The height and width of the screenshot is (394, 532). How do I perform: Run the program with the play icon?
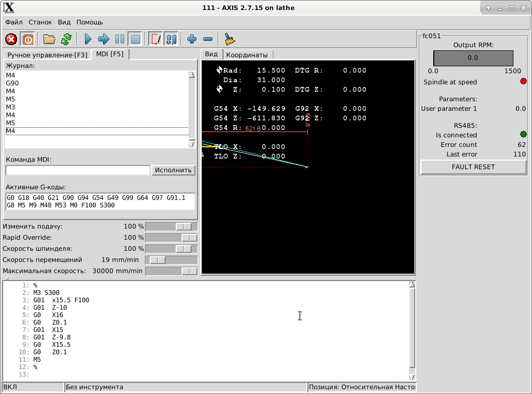tap(88, 39)
